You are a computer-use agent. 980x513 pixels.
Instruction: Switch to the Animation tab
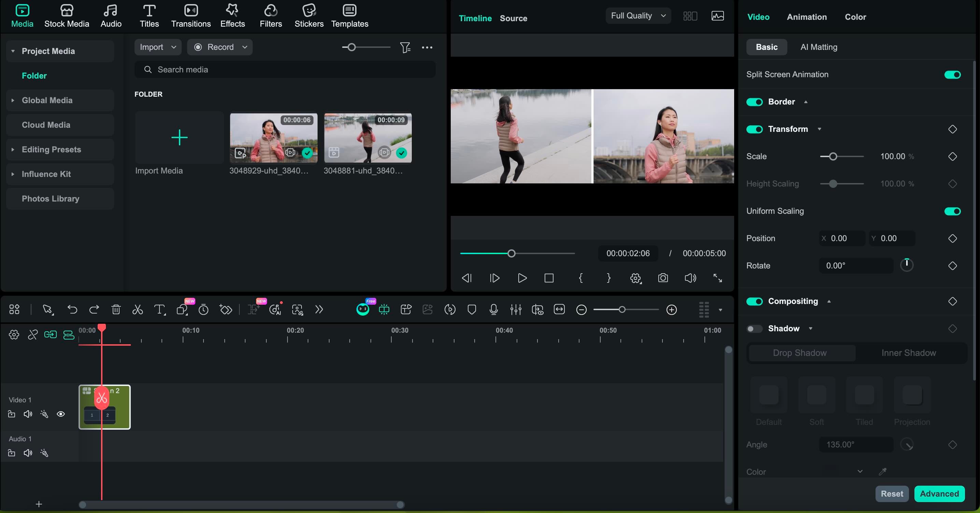[807, 17]
